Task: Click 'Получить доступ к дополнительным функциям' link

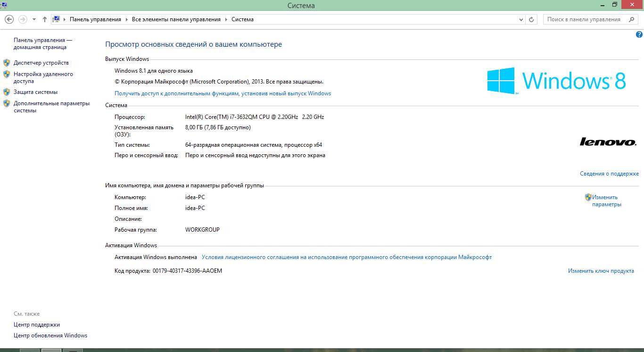Action: point(223,93)
